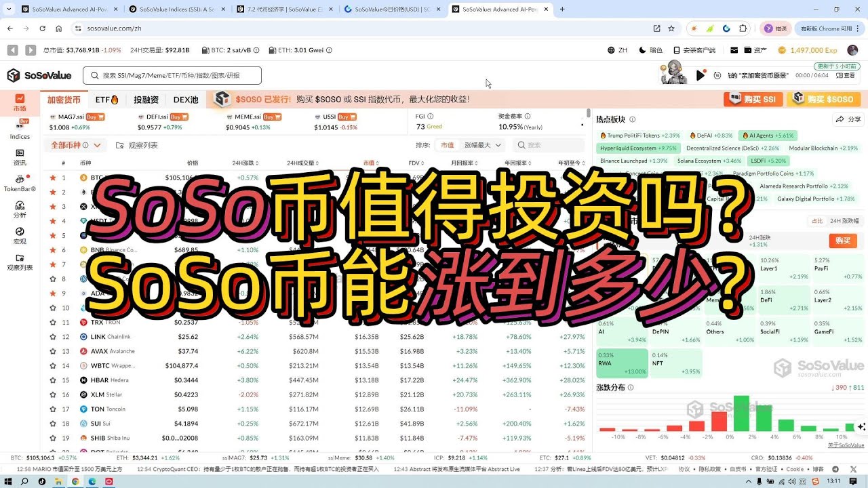Image resolution: width=868 pixels, height=488 pixels.
Task: Click the coin table search field
Action: [548, 145]
